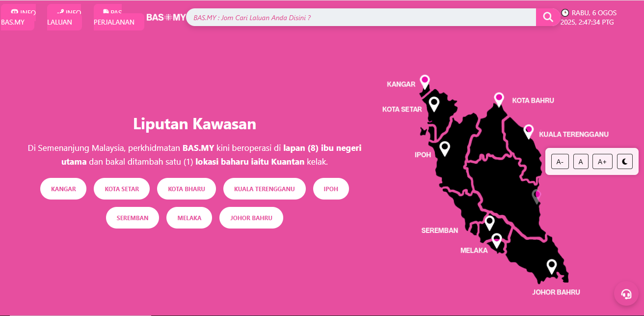Open the headset support chat icon
644x316 pixels.
626,294
